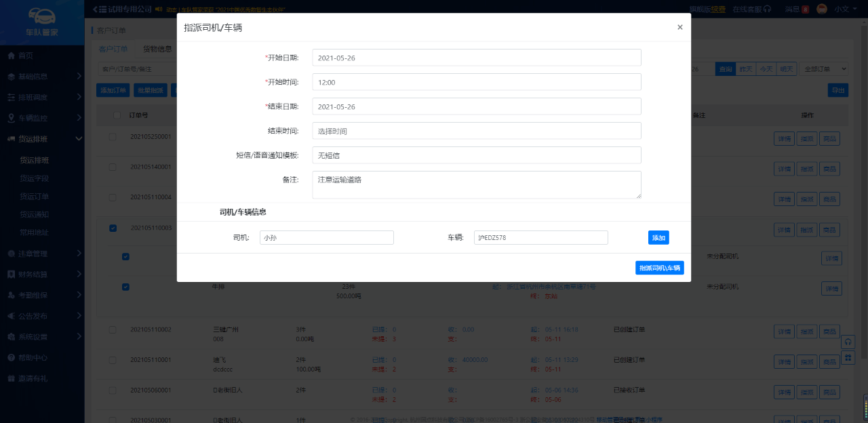Open the 全部订单 filter dropdown
The height and width of the screenshot is (423, 868).
click(x=824, y=69)
